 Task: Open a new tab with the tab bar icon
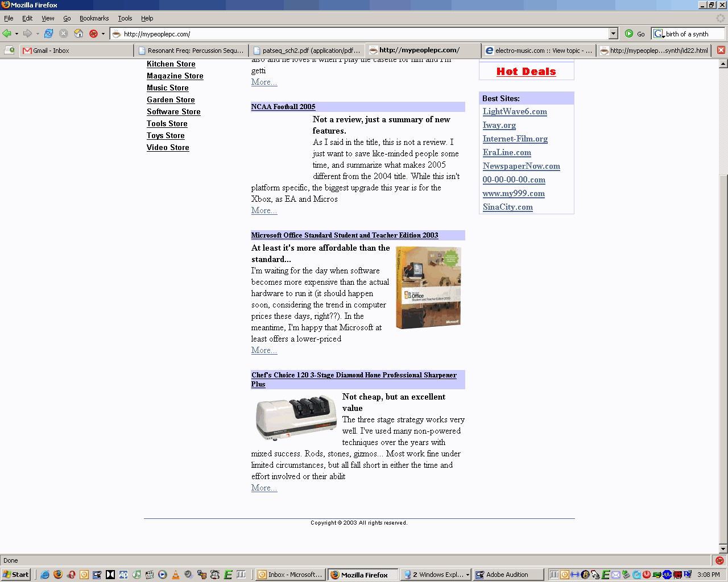(x=9, y=50)
